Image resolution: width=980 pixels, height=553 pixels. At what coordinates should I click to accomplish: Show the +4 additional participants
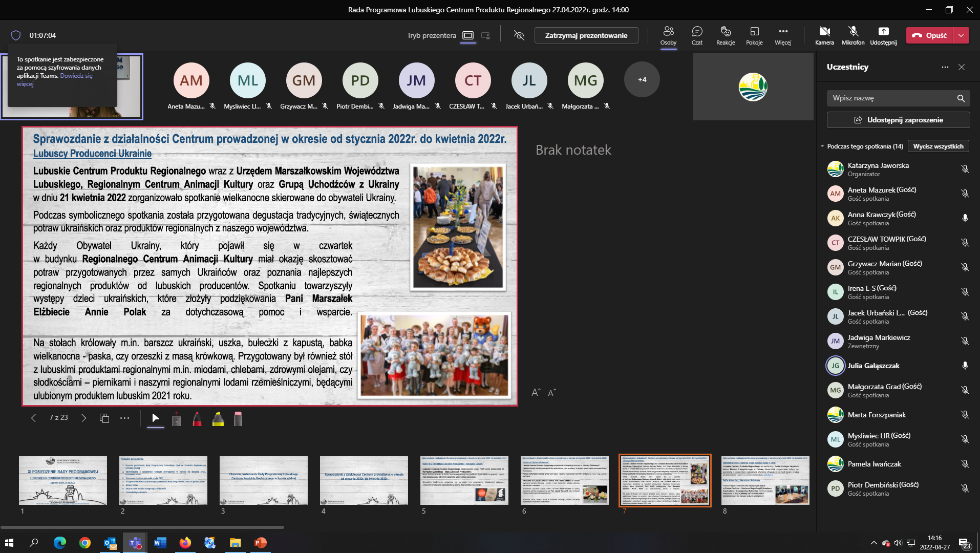tap(642, 80)
